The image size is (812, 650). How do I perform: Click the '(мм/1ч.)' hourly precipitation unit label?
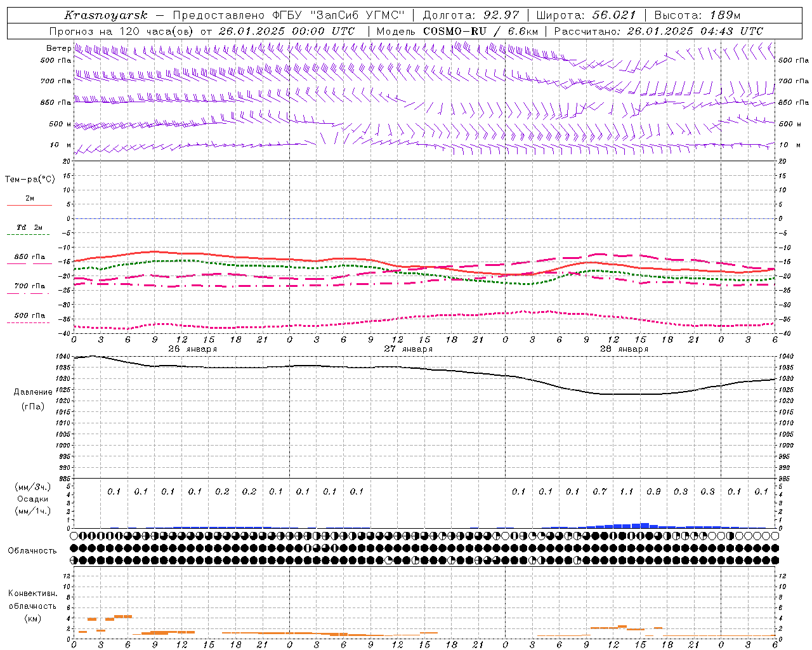click(x=33, y=511)
